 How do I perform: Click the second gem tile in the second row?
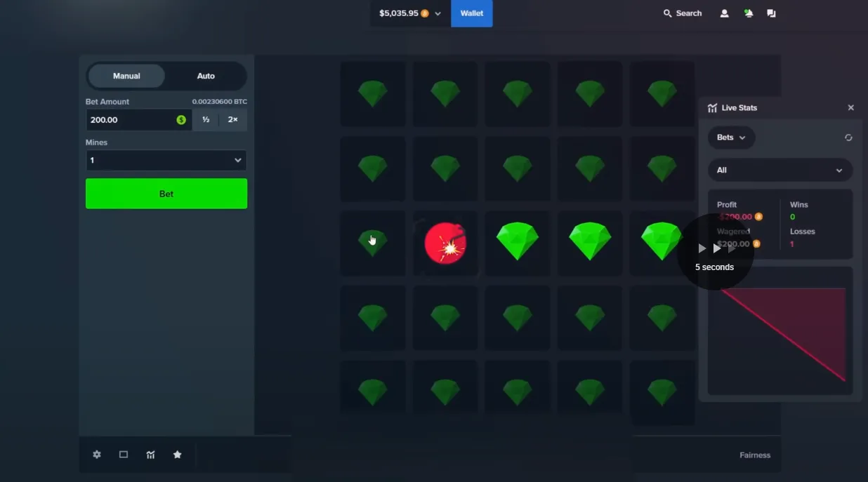coord(445,168)
